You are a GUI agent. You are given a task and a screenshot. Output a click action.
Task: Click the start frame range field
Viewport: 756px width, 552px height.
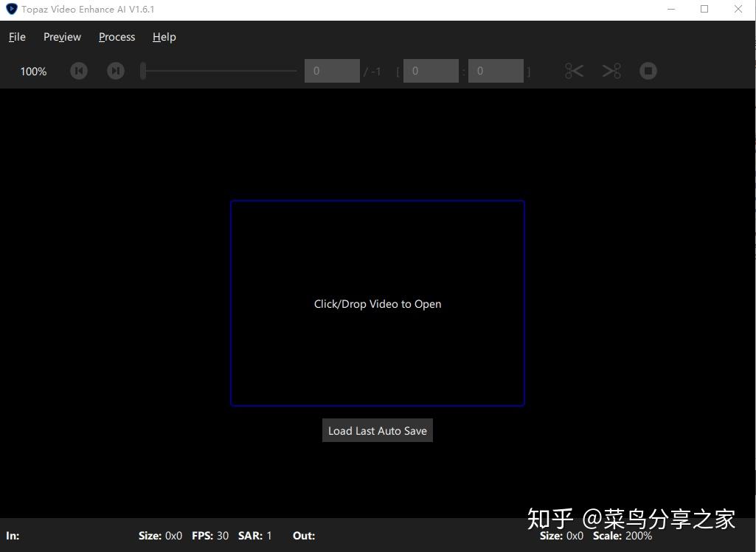coord(431,71)
